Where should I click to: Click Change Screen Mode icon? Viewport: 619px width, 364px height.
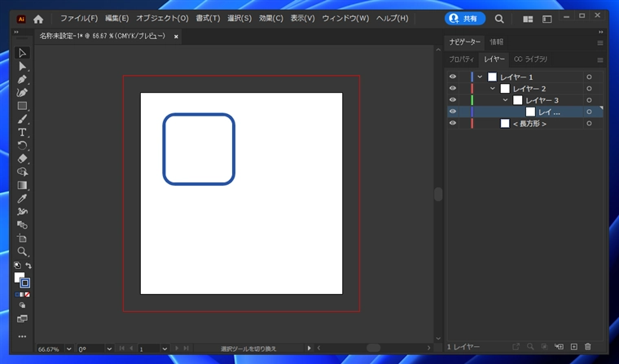[x=22, y=318]
